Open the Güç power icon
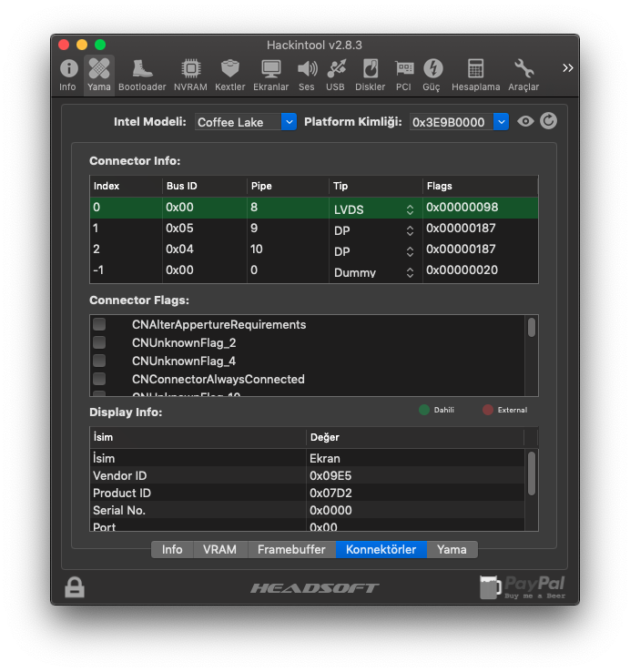630x672 pixels. pos(432,74)
